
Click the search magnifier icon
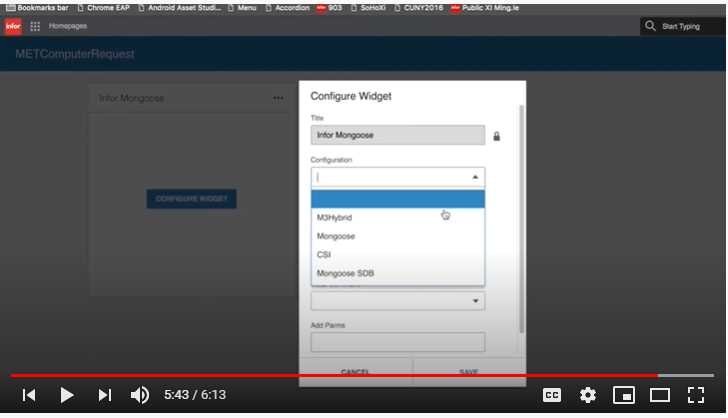pyautogui.click(x=650, y=26)
